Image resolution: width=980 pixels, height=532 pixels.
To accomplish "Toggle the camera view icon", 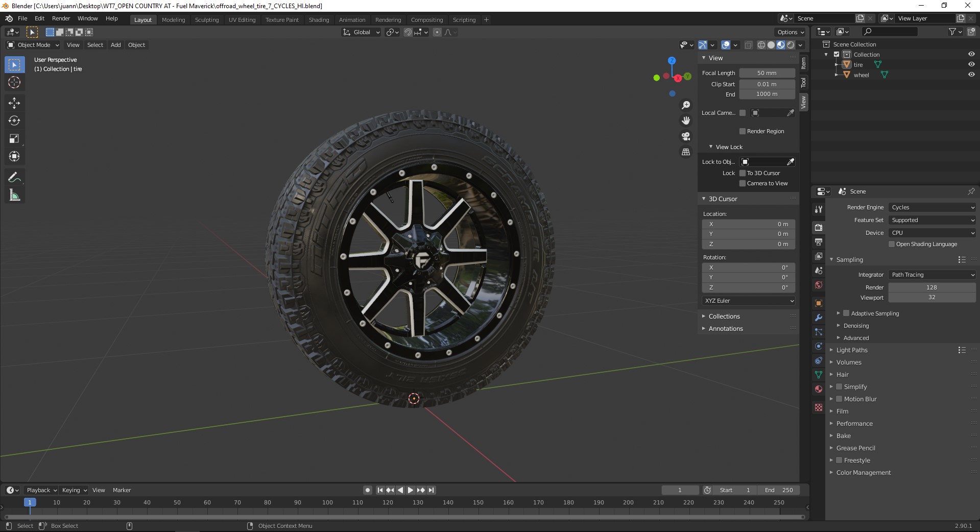I will coord(686,136).
